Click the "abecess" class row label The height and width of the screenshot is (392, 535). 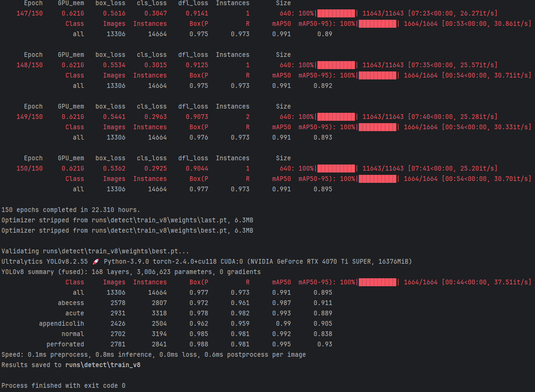click(71, 303)
